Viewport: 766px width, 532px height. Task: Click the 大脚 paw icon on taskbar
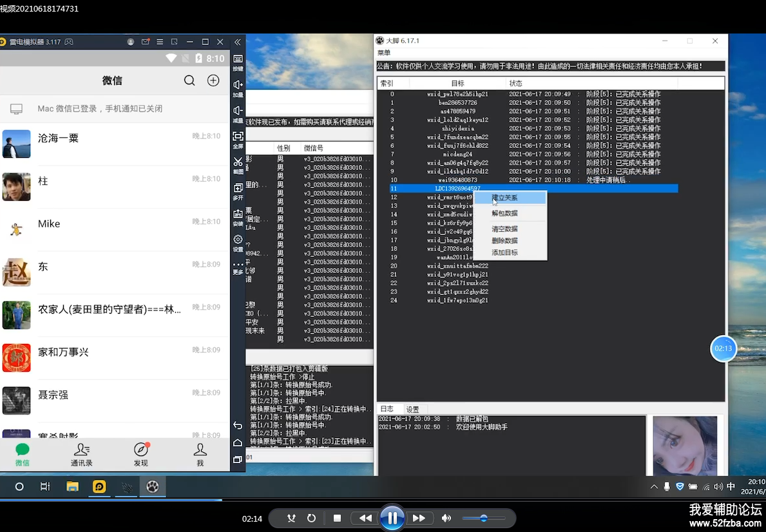[153, 486]
